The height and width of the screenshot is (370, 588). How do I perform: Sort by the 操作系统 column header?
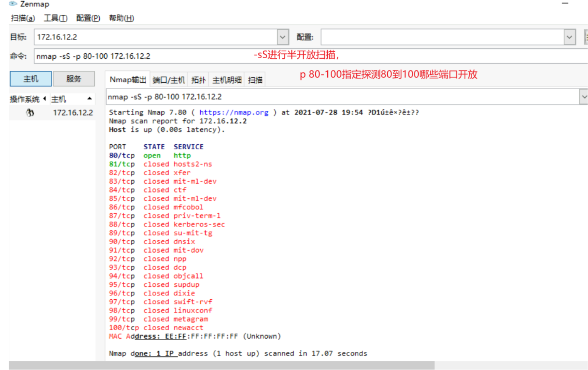pos(25,99)
